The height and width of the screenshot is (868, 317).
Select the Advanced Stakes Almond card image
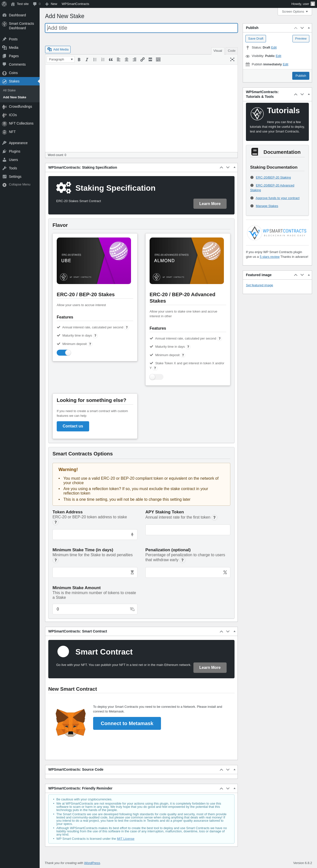coord(187,261)
